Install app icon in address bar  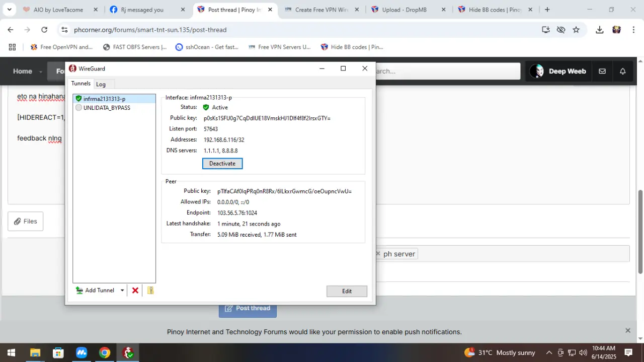point(546,30)
